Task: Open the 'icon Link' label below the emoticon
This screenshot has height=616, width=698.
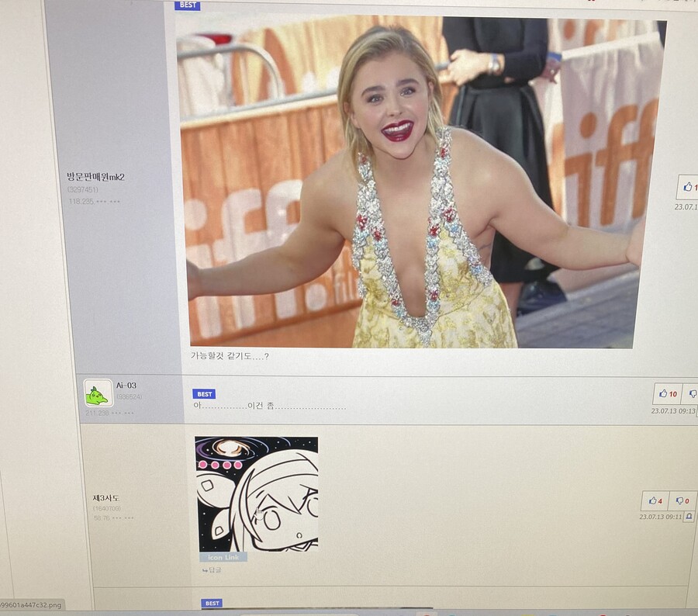Action: 223,557
